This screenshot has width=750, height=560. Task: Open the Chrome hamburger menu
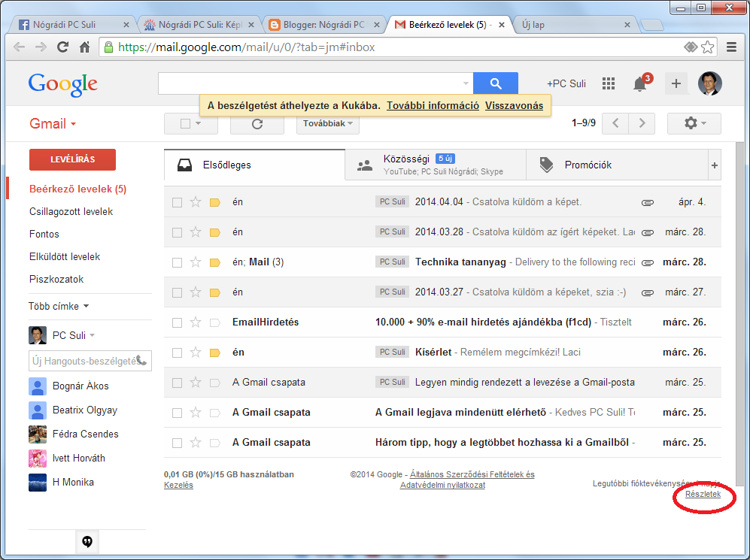pos(731,47)
